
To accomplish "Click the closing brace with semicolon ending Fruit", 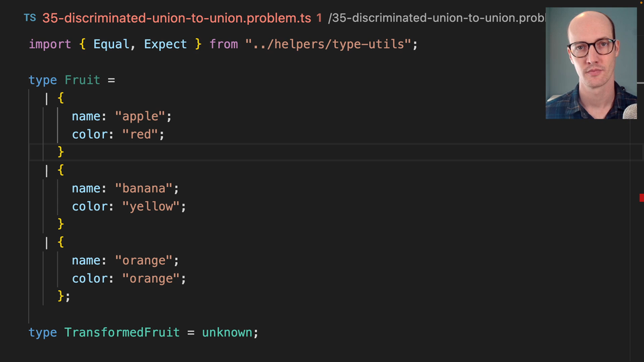I will click(x=63, y=296).
